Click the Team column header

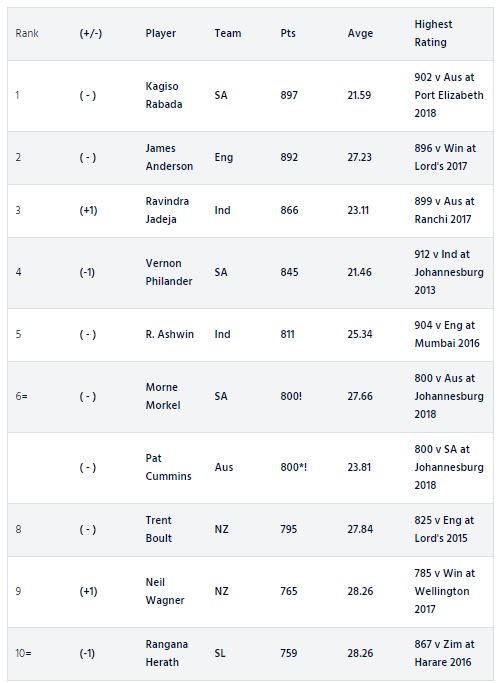coord(228,33)
